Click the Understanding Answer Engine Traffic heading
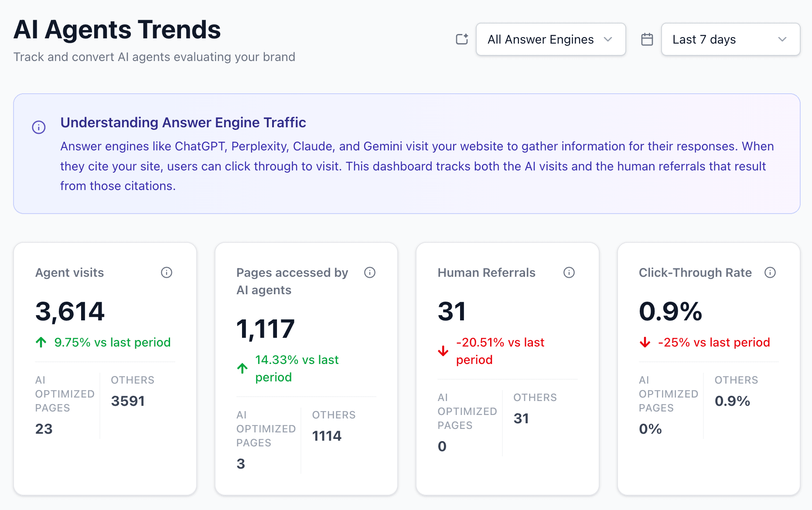 183,122
